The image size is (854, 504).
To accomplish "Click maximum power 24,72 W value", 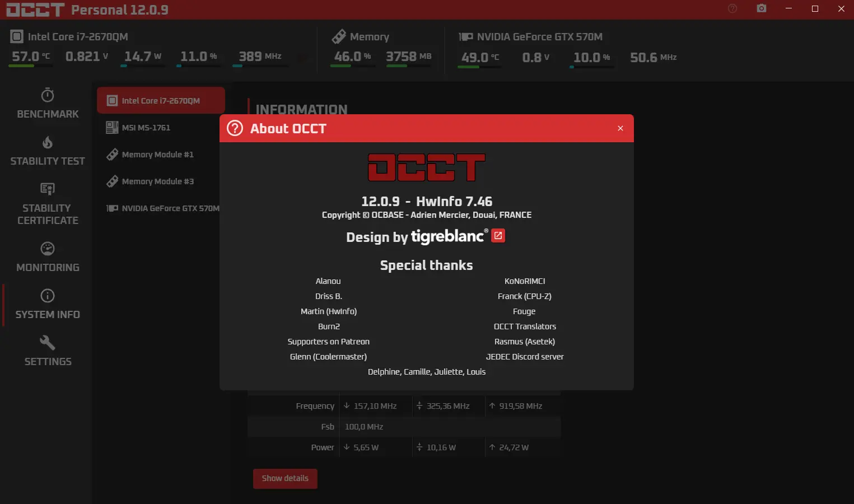I will pos(514,447).
